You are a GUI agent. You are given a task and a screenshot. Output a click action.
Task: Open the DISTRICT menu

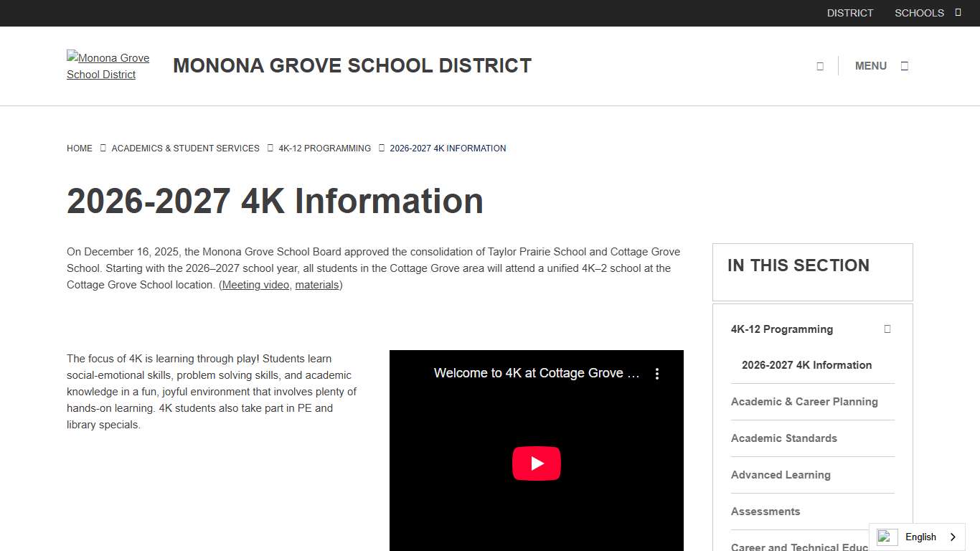click(850, 12)
